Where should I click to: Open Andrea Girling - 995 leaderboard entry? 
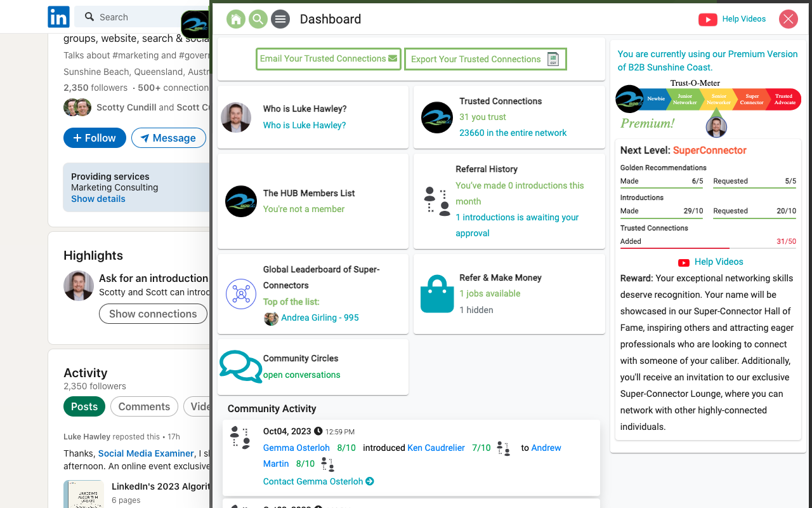pyautogui.click(x=320, y=317)
